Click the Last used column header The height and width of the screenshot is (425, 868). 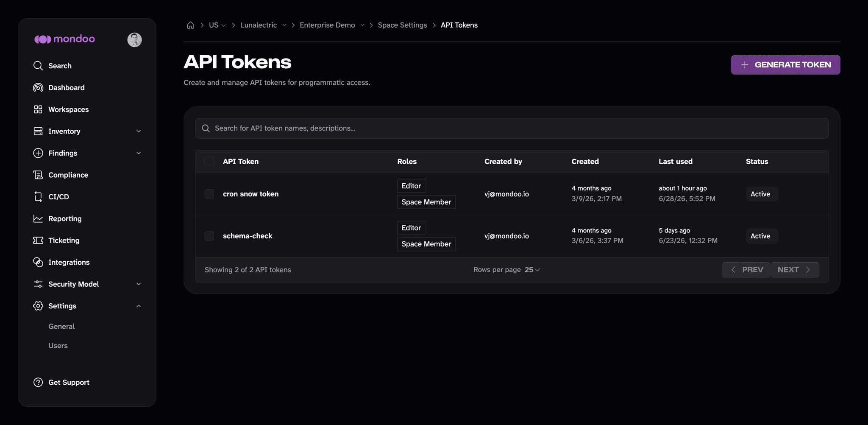[676, 162]
